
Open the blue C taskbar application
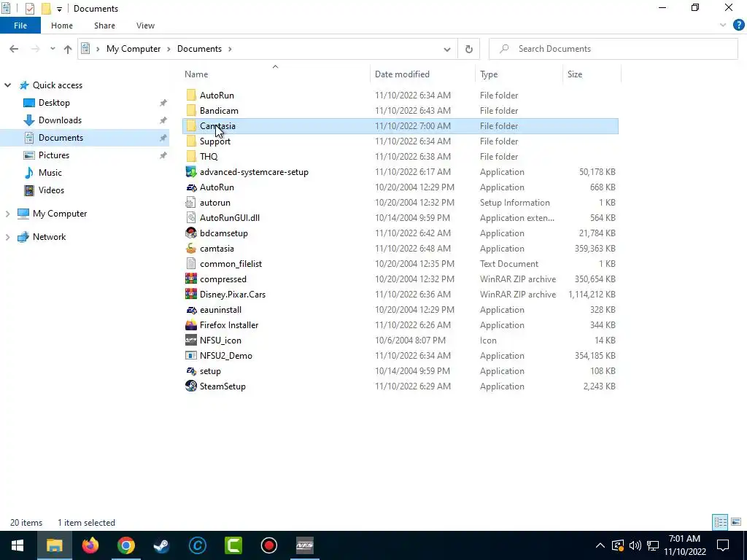point(197,545)
